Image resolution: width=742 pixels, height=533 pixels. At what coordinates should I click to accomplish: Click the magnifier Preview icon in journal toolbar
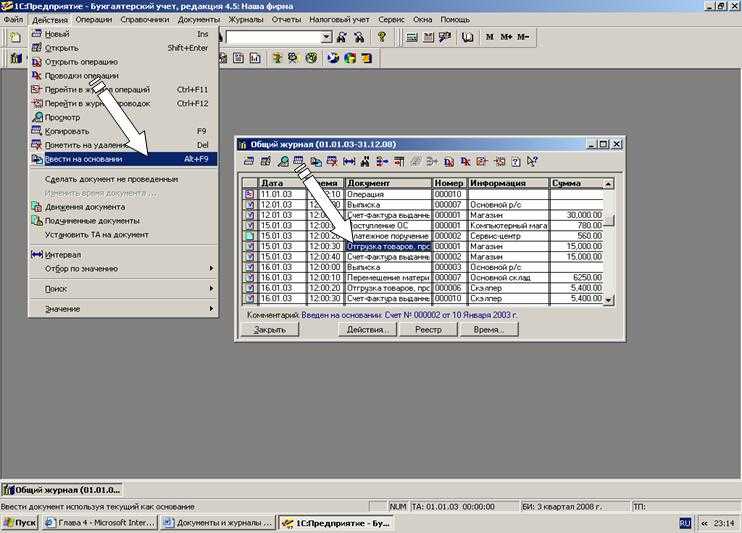[283, 162]
